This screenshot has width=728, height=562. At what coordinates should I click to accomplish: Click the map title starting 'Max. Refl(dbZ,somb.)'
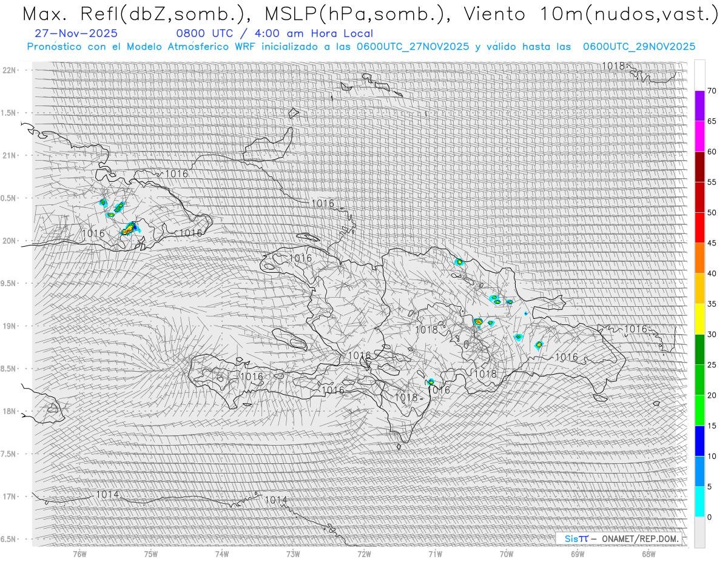pyautogui.click(x=369, y=13)
